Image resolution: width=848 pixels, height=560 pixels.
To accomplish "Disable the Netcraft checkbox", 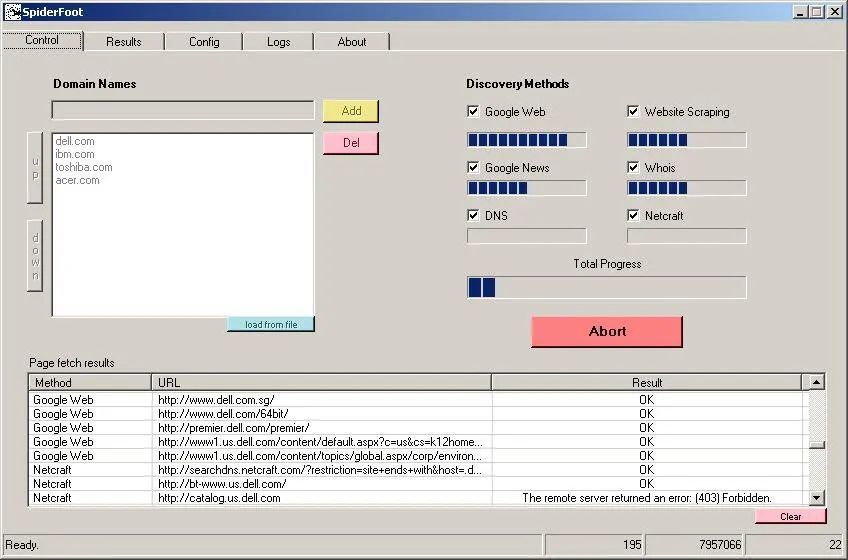I will point(634,216).
